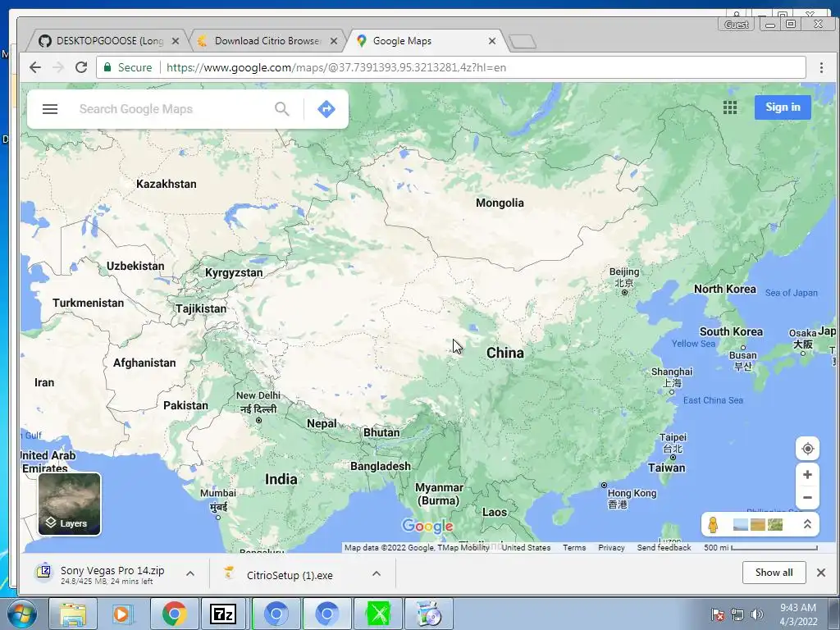Image resolution: width=840 pixels, height=630 pixels.
Task: Expand CitrioSetup (1).exe download options
Action: pos(377,573)
